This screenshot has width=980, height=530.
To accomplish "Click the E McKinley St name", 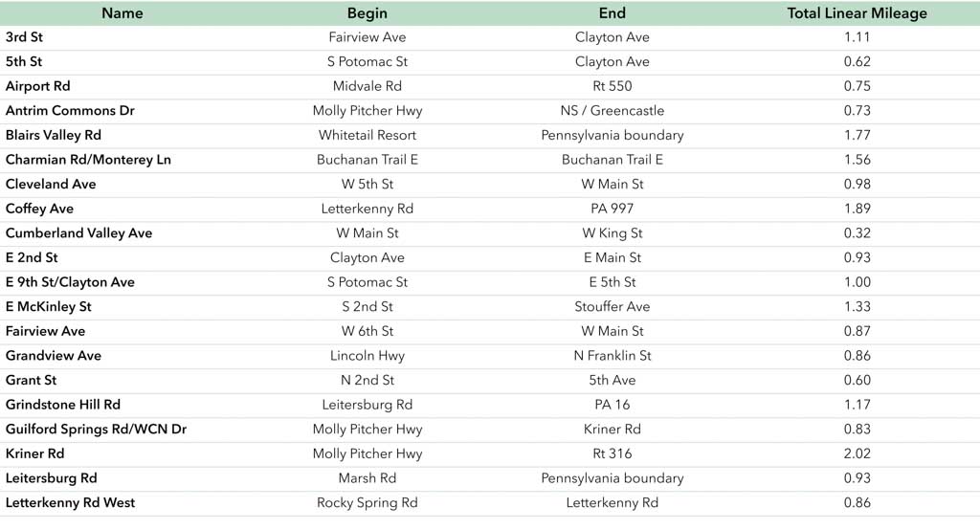I will coord(48,307).
